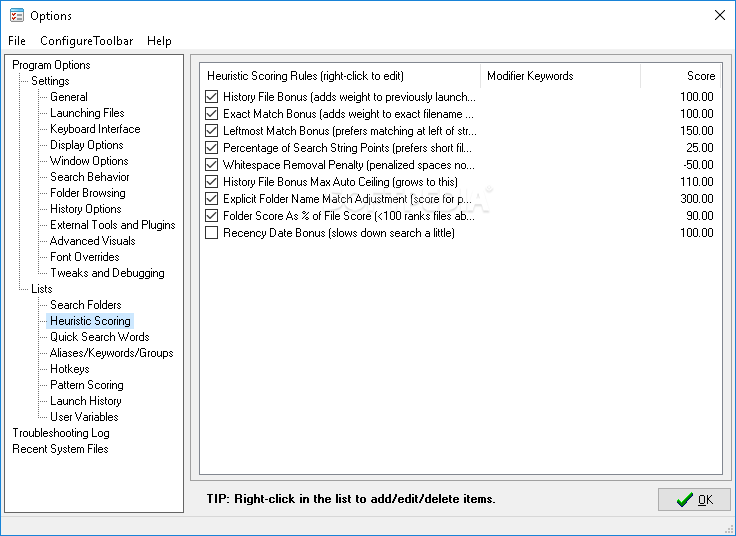Select Recent System Files
This screenshot has height=536, width=736.
61,449
